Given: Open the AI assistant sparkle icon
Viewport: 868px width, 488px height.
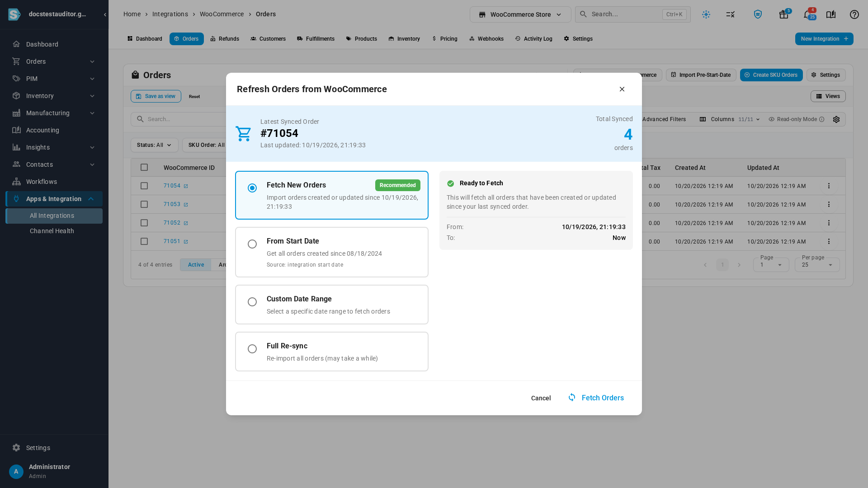Looking at the screenshot, I should [706, 14].
